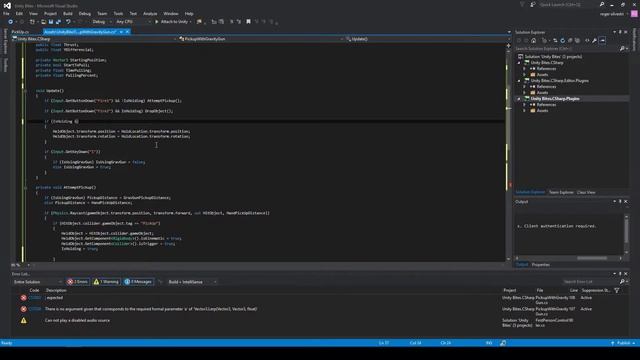Click the Bookmark toolbar icon
This screenshot has width=640, height=360.
tap(248, 22)
